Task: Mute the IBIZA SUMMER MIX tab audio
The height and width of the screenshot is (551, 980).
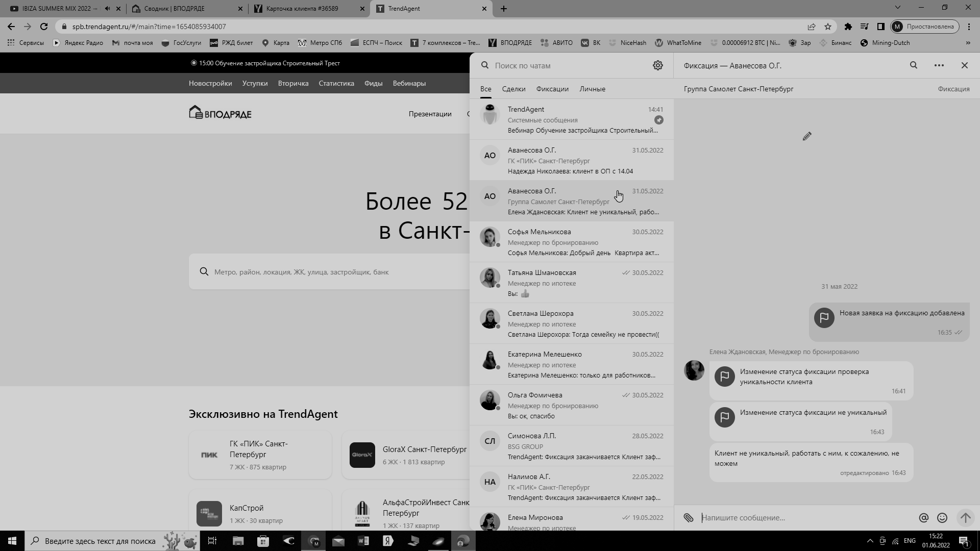Action: coord(107,9)
